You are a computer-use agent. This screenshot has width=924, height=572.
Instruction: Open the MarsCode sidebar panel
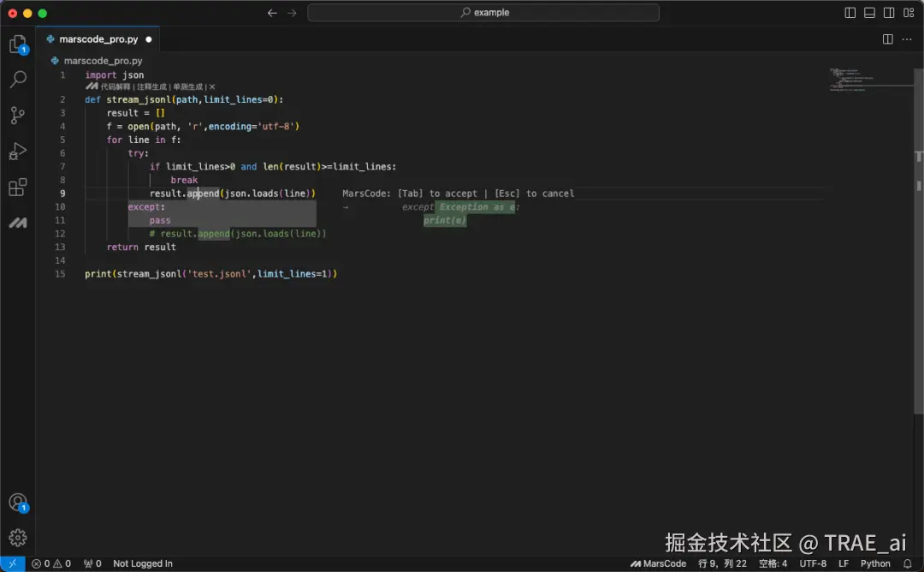point(18,223)
